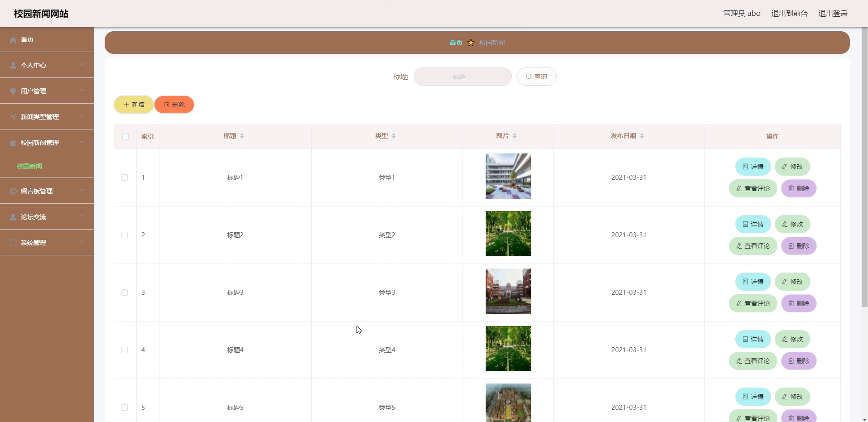This screenshot has width=868, height=422.
Task: Click the user icon beside 论坛交流
Action: pos(13,217)
